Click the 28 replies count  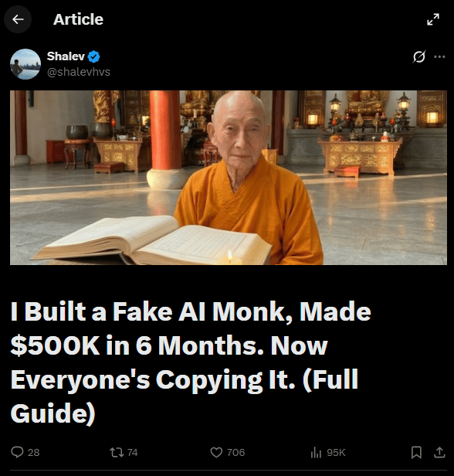[34, 452]
